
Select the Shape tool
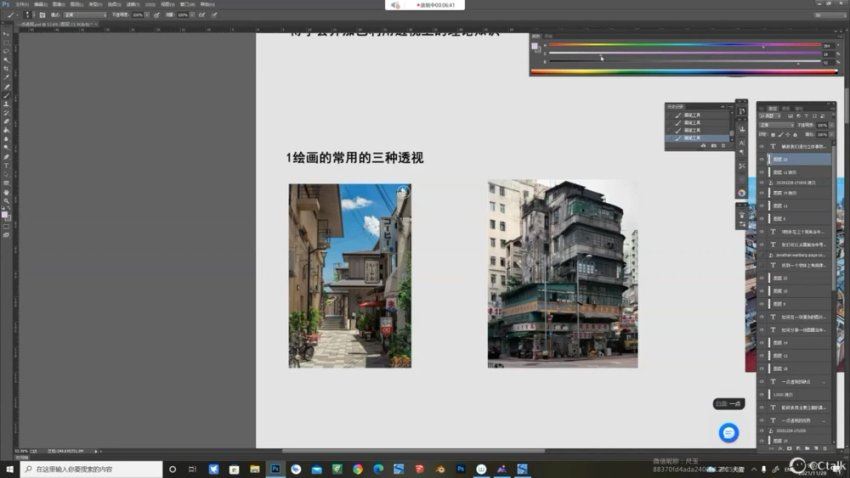(7, 183)
